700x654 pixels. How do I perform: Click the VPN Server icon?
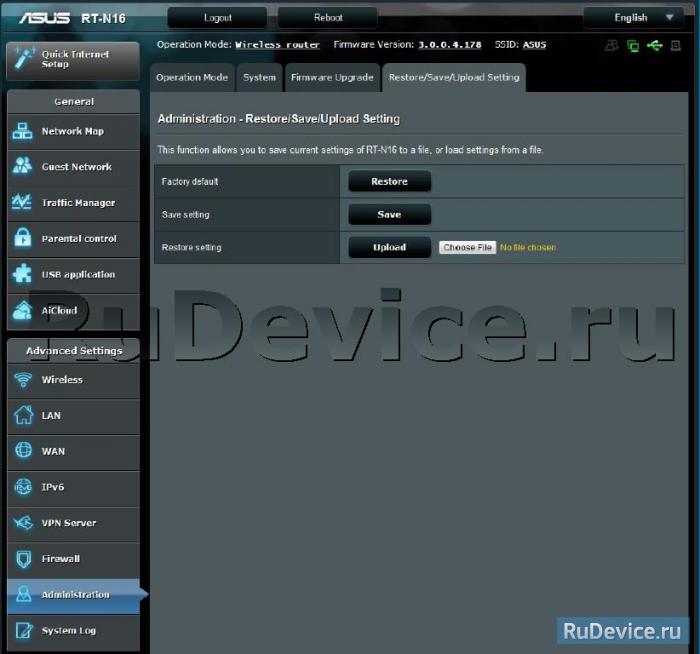coord(23,523)
